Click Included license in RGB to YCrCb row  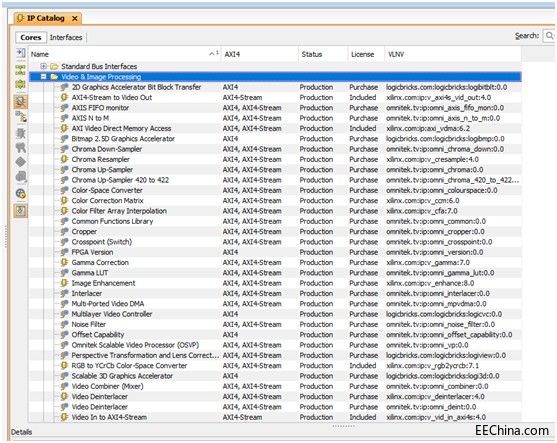(362, 365)
